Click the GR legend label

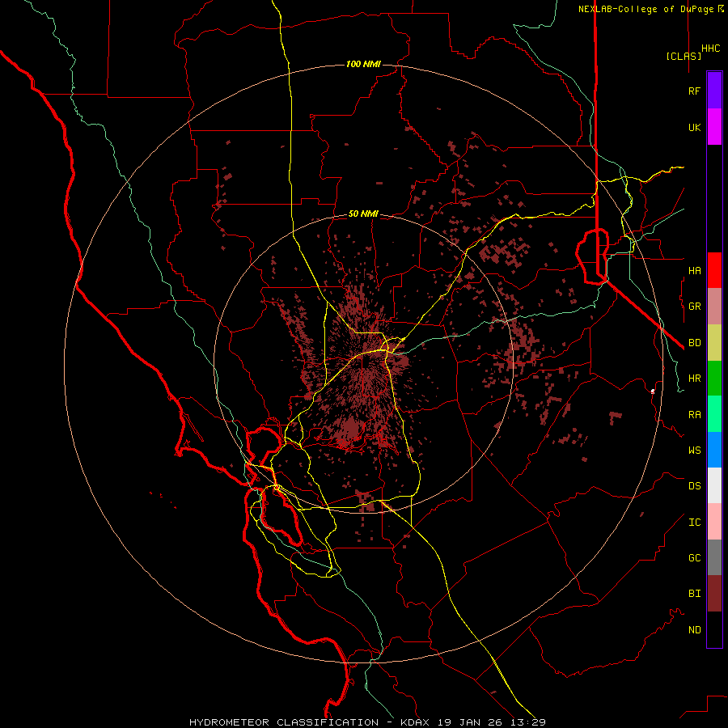coord(695,307)
